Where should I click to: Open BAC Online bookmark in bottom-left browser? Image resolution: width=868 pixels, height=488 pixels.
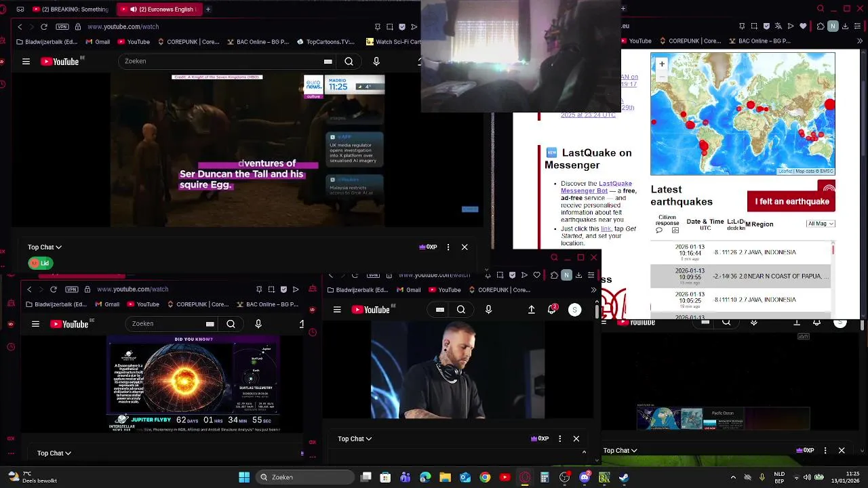[x=267, y=304]
